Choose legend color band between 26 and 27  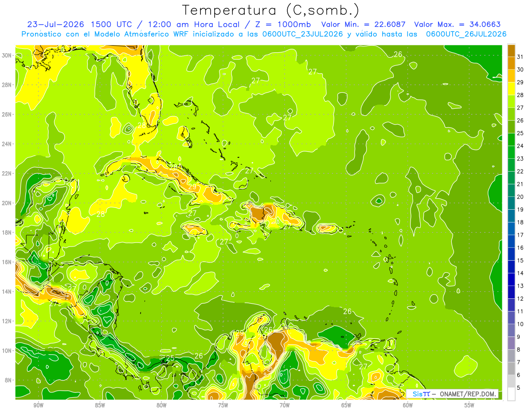point(511,114)
